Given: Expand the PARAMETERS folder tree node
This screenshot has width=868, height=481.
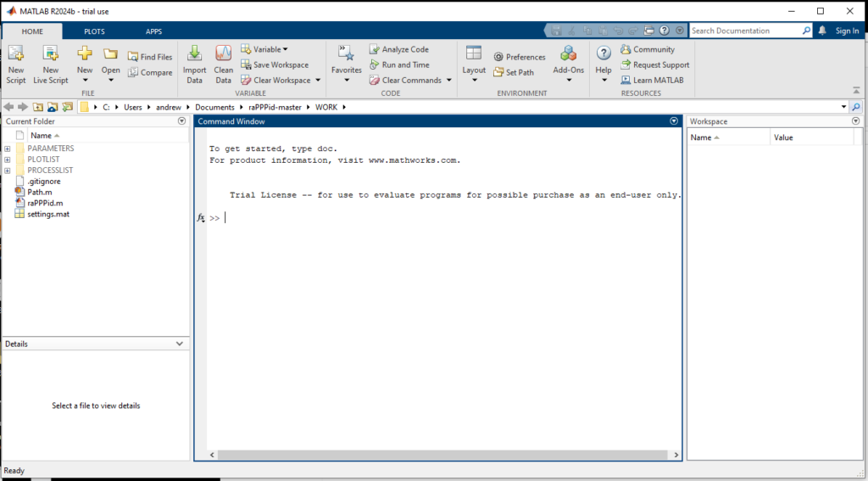Looking at the screenshot, I should (8, 148).
